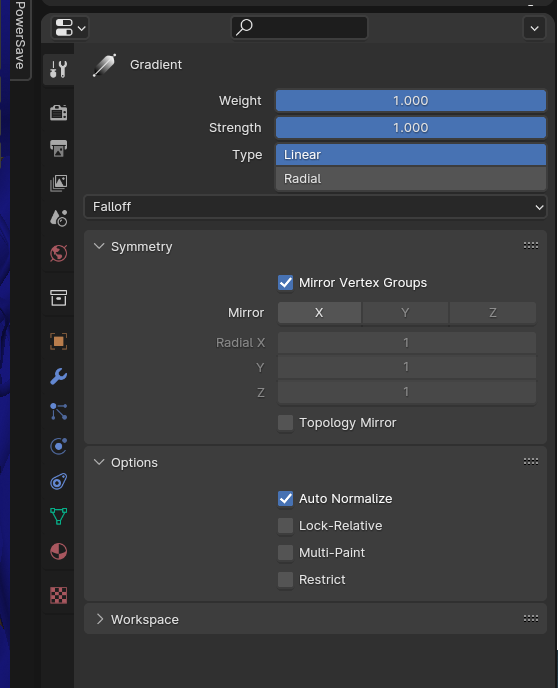Select the Radial gradient type
Image resolution: width=558 pixels, height=688 pixels.
coord(411,179)
